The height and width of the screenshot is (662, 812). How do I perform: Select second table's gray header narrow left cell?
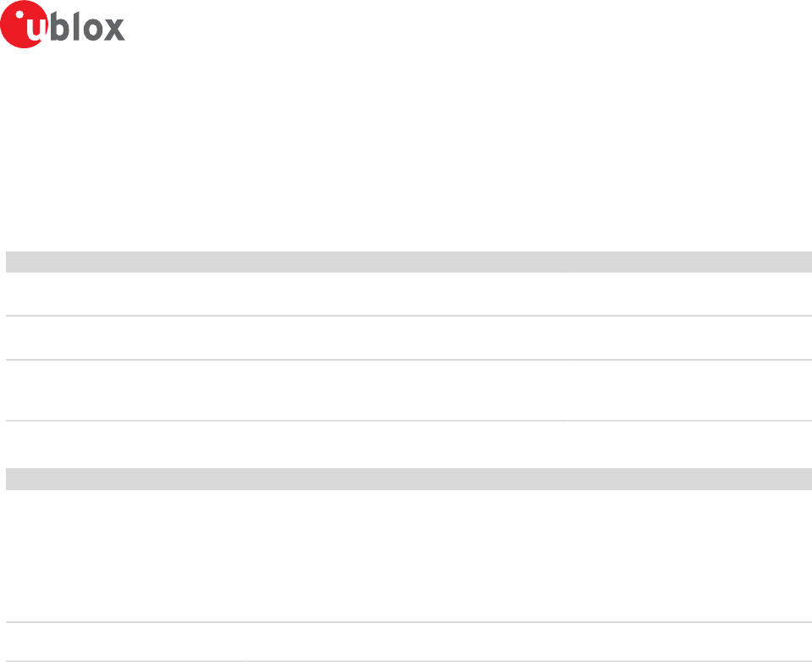pyautogui.click(x=125, y=479)
